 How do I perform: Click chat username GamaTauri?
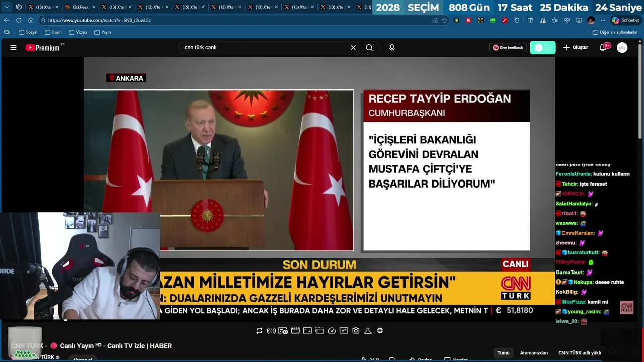[570, 273]
